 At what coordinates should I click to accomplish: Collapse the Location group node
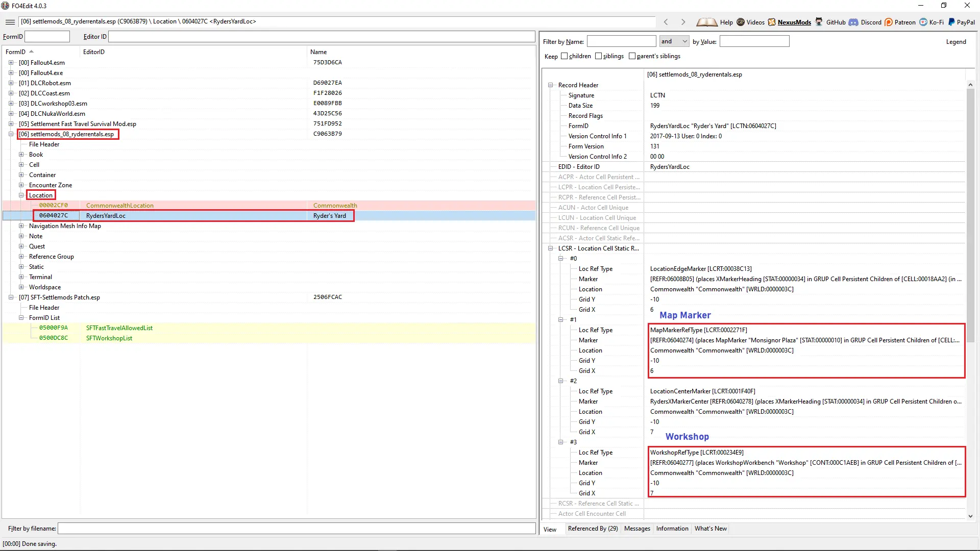21,195
